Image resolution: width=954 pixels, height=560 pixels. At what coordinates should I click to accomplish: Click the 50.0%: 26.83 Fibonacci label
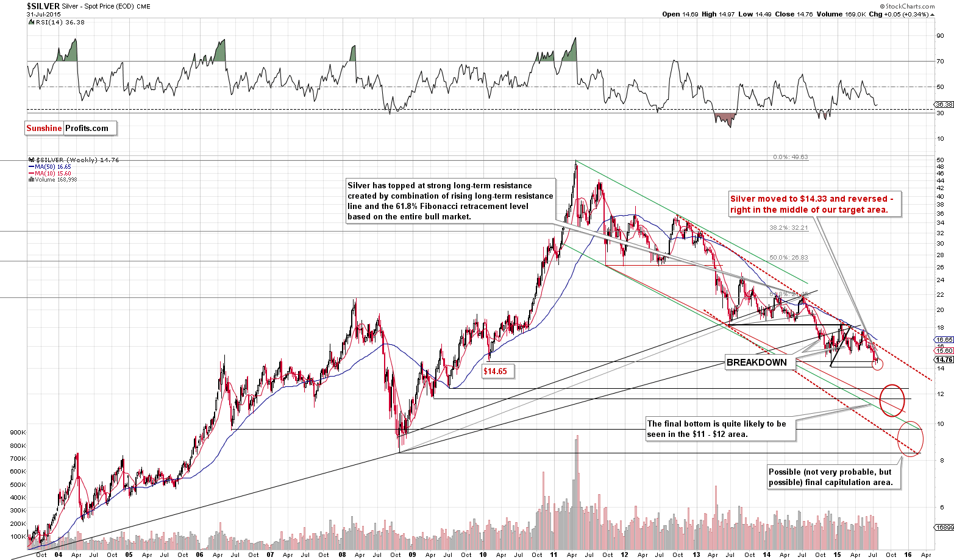point(789,258)
